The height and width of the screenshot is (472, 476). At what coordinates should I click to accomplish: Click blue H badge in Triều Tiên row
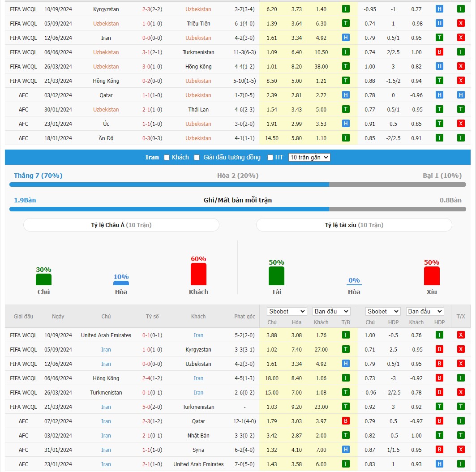pos(439,23)
